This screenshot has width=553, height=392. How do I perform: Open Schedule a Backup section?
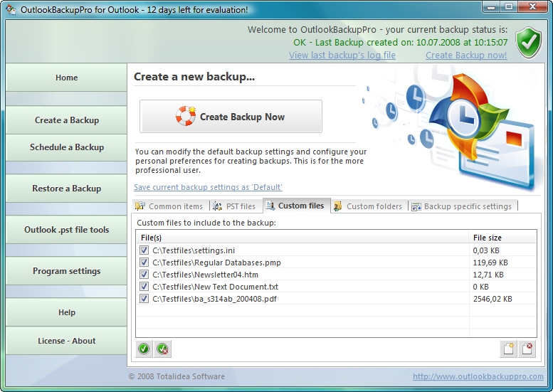pyautogui.click(x=66, y=147)
